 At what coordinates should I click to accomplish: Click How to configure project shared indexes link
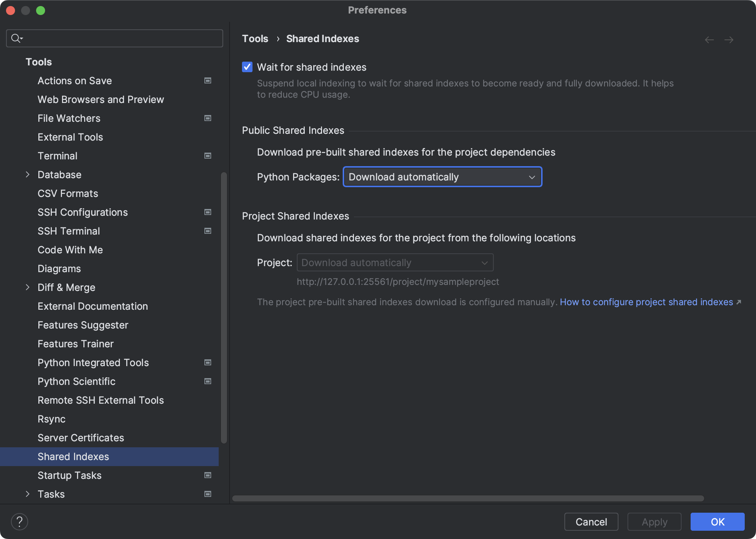point(646,301)
